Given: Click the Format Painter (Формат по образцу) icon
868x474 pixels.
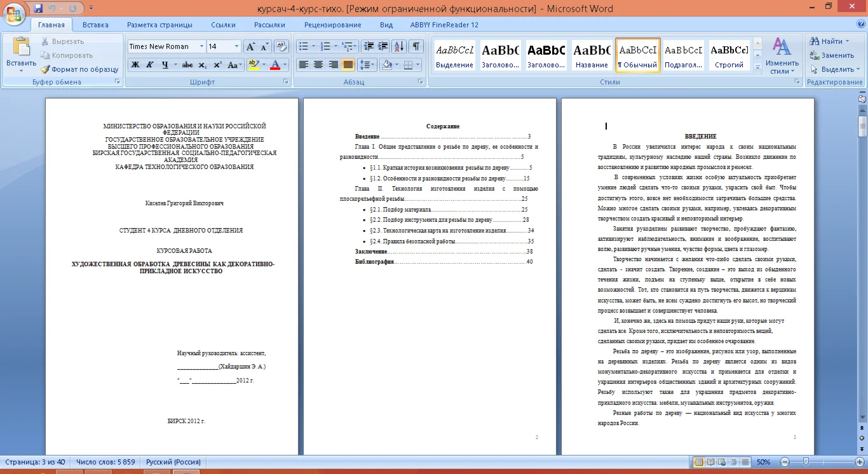Looking at the screenshot, I should (46, 69).
